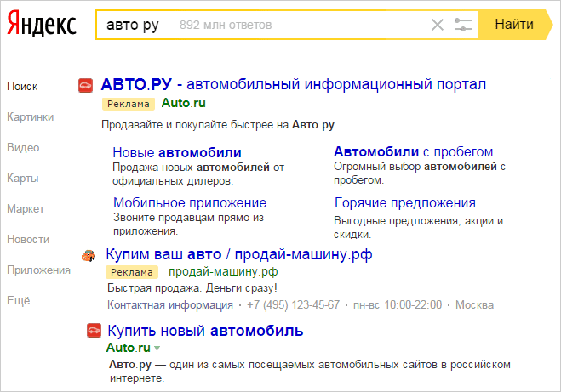Open the Карты section
This screenshot has height=392, width=561.
click(x=22, y=178)
